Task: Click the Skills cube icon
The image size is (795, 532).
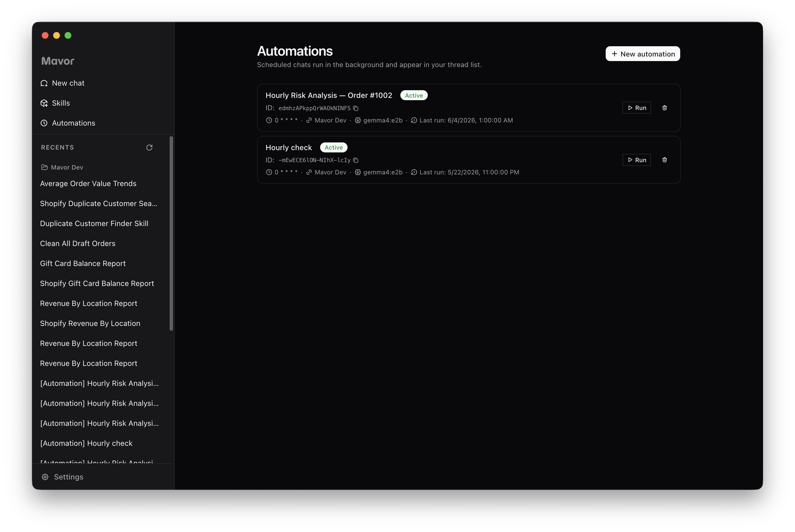Action: point(44,103)
